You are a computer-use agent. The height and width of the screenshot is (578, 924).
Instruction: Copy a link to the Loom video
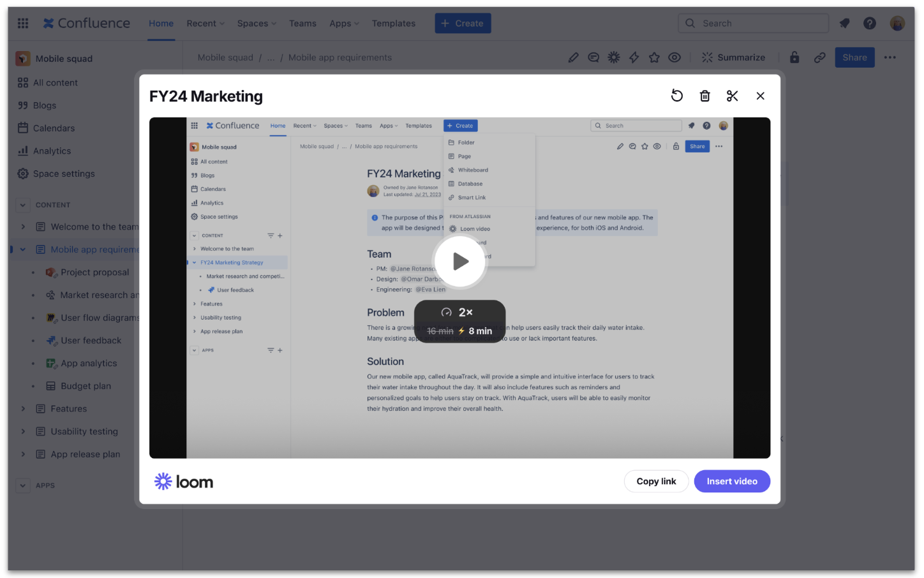[656, 481]
